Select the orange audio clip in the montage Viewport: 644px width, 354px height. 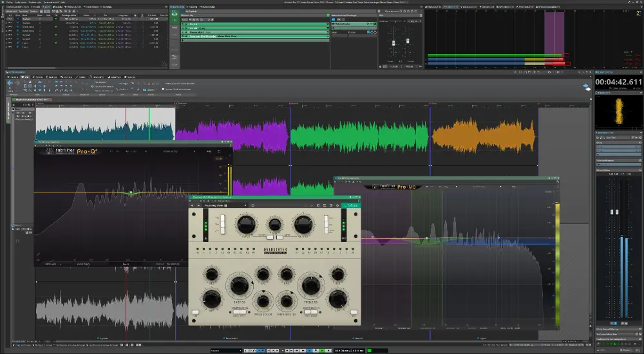(x=484, y=136)
